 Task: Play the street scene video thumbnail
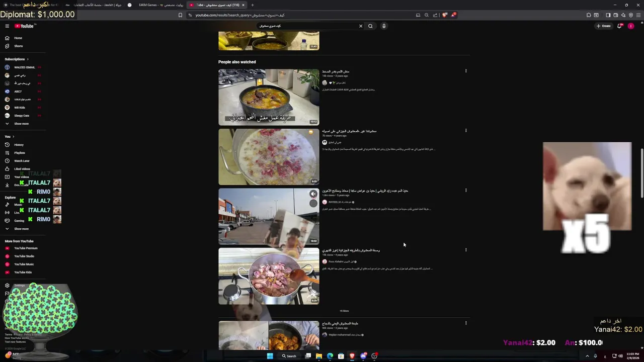[x=269, y=216]
